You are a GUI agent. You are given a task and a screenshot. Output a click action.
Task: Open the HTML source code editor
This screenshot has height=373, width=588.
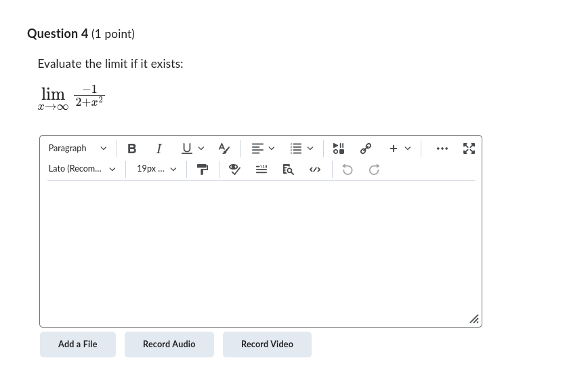315,170
